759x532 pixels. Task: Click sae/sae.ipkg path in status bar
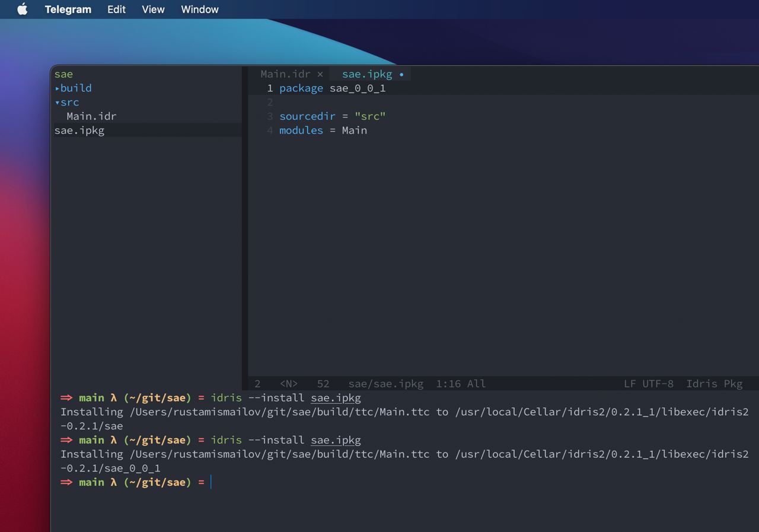pyautogui.click(x=386, y=384)
